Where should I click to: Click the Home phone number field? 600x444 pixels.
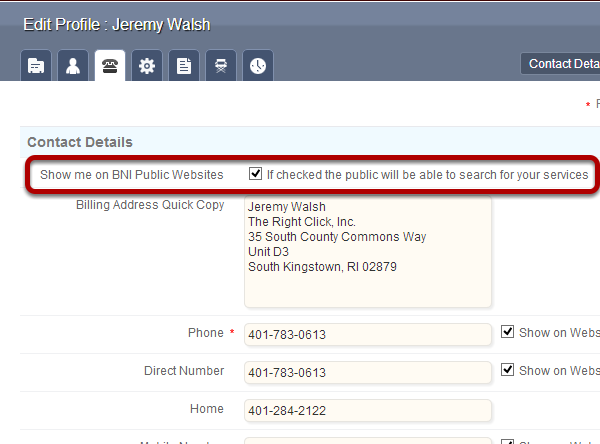pos(368,410)
